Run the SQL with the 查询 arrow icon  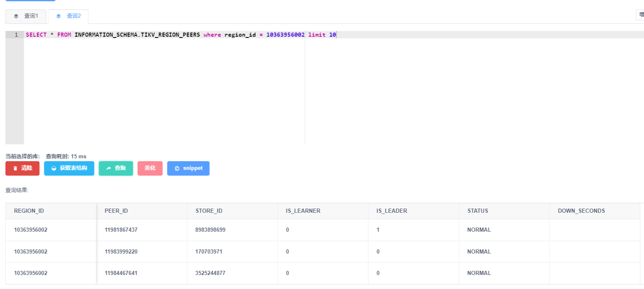click(x=109, y=169)
